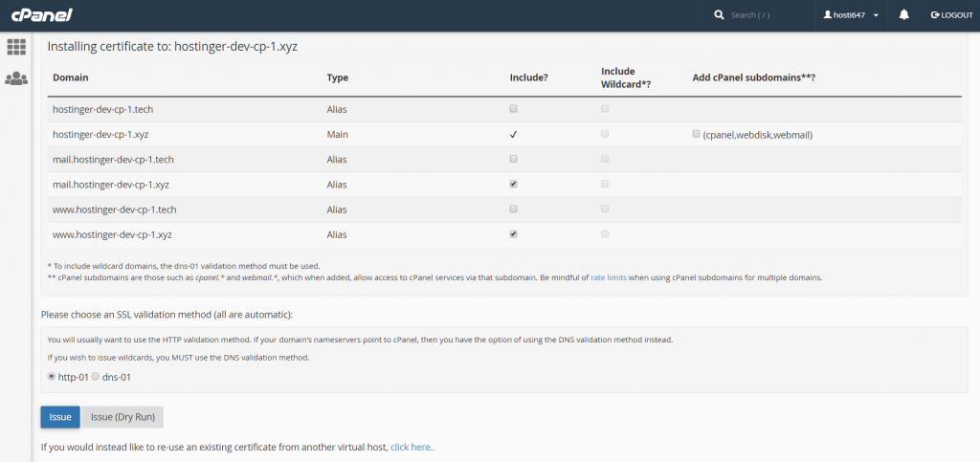
Task: Click the Issue (Dry Run) button
Action: [x=122, y=417]
